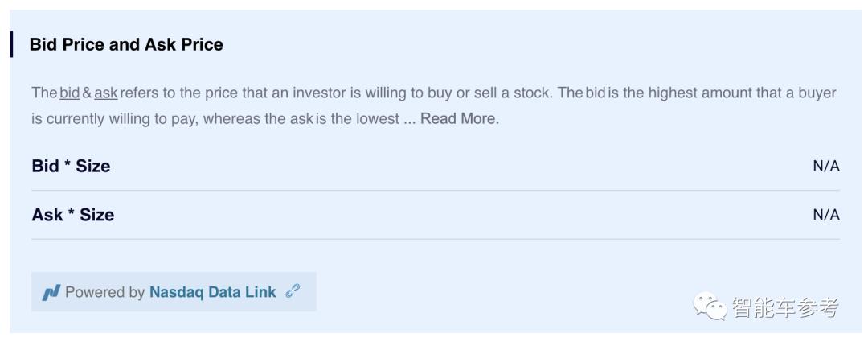The width and height of the screenshot is (868, 346).
Task: Click the ellipsis before Read More
Action: 409,119
